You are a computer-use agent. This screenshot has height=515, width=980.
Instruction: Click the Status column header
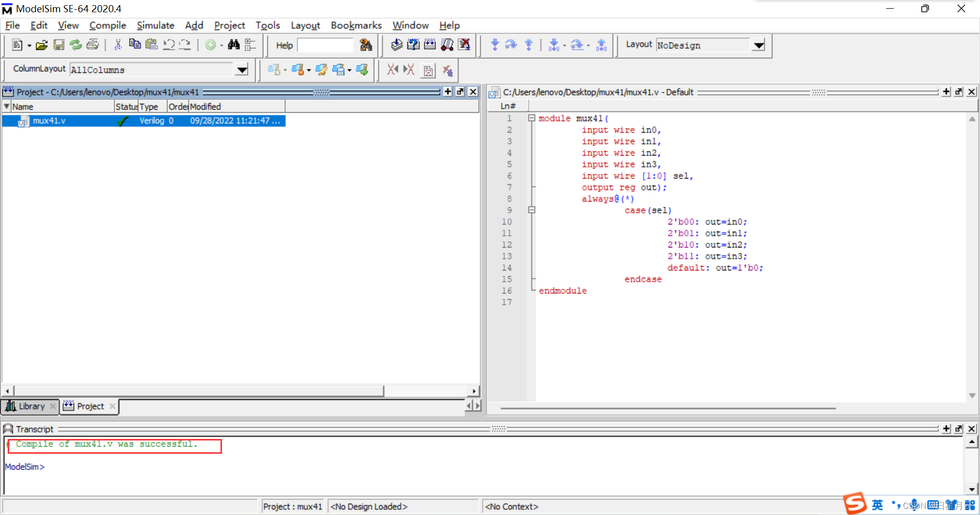[x=126, y=107]
